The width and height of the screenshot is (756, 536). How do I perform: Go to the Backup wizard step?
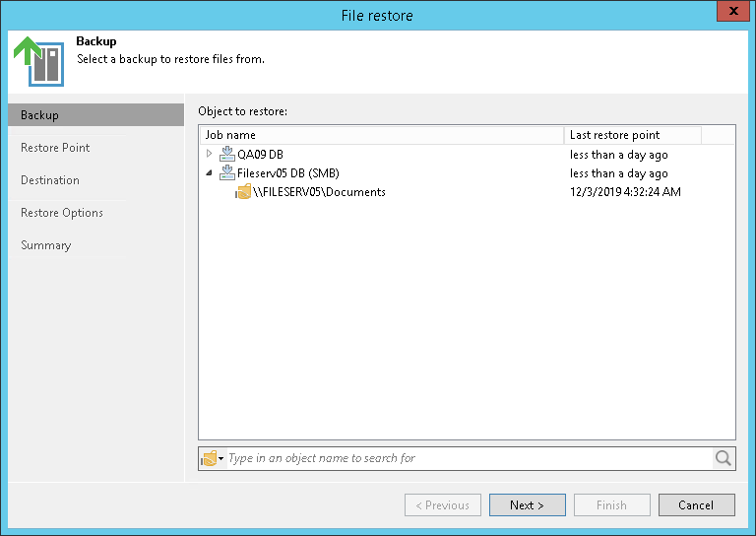pos(95,115)
